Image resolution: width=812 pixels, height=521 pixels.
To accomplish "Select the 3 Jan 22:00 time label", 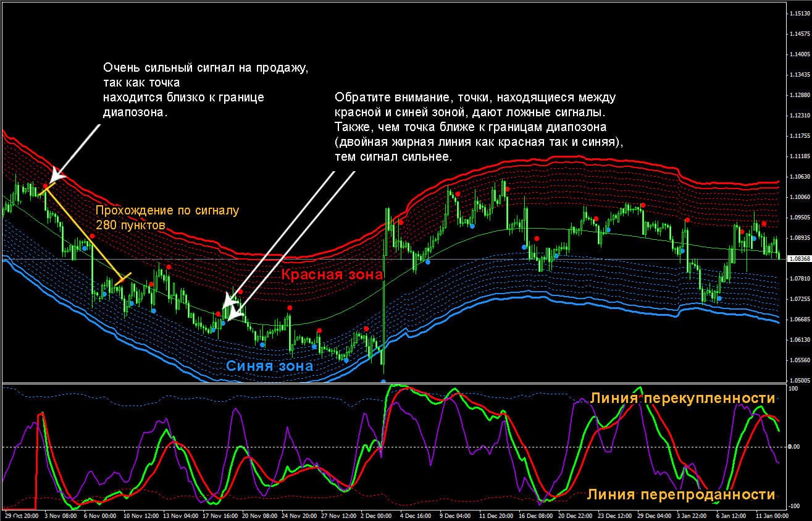I will click(x=693, y=515).
